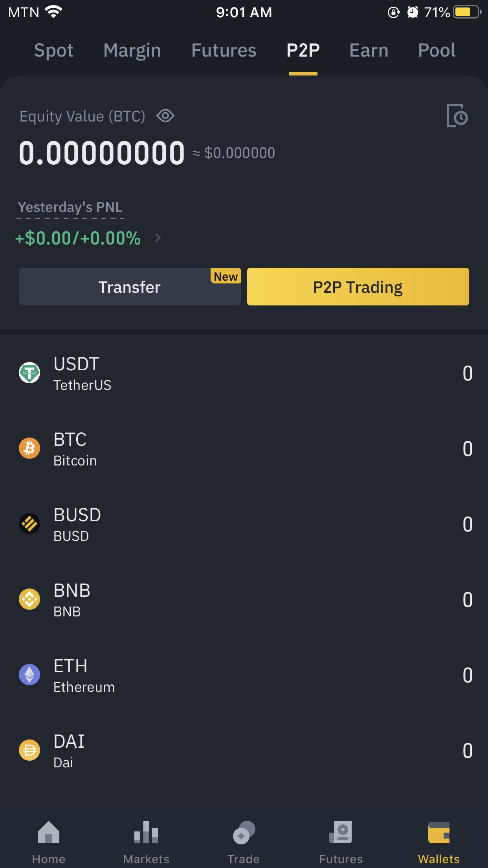Open the Markets bar chart icon
488x868 pixels.
[146, 832]
